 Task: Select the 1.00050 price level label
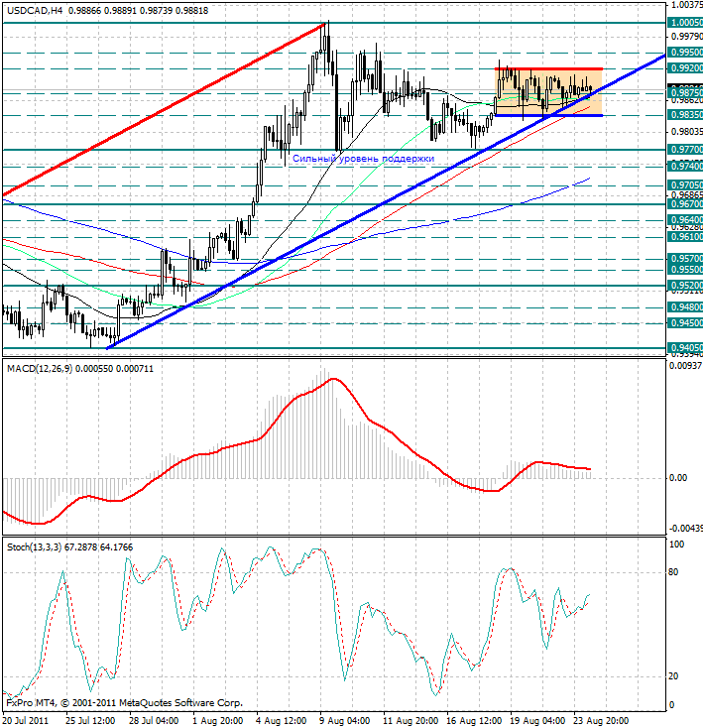coord(685,23)
